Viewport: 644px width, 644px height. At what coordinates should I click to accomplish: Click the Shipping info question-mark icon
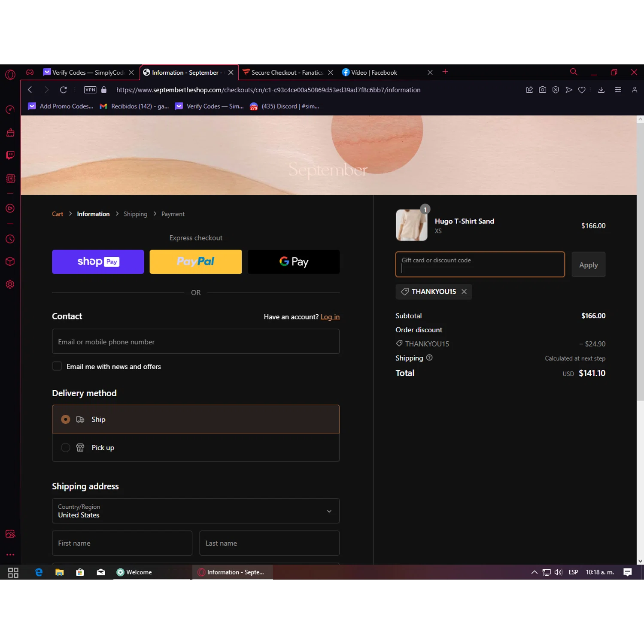tap(429, 358)
